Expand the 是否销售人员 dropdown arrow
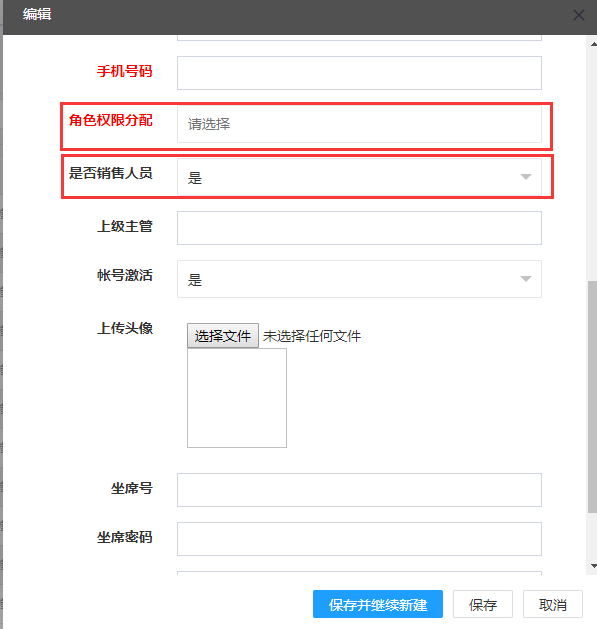The width and height of the screenshot is (597, 629). [526, 177]
